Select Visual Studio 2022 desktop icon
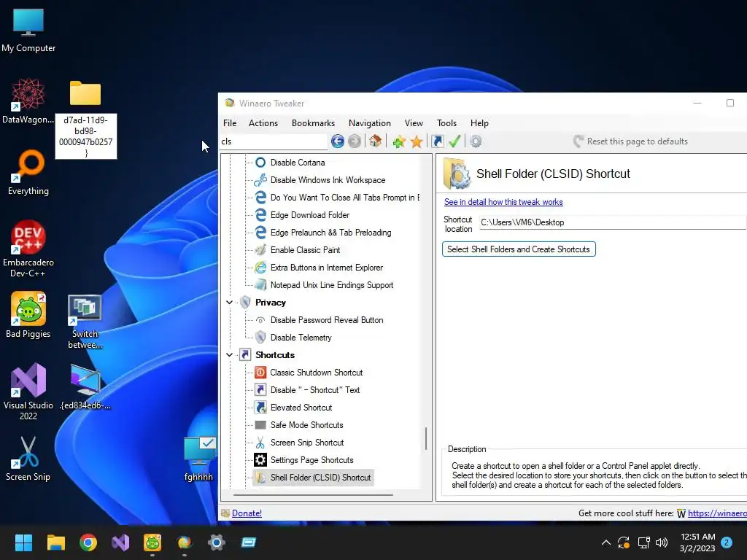 (28, 392)
